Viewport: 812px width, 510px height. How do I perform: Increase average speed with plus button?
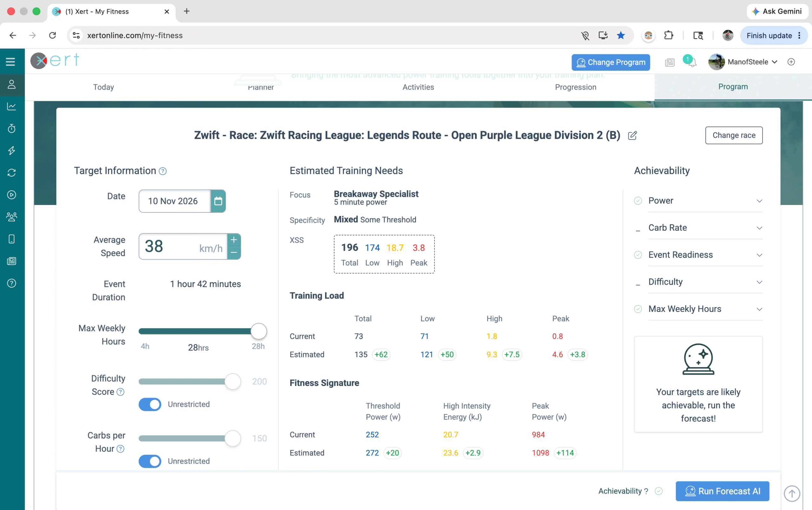click(x=234, y=240)
